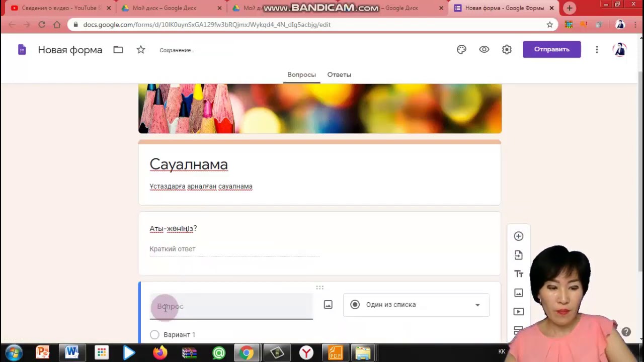644x362 pixels.
Task: Close the Новая форма browser tab
Action: [x=552, y=8]
